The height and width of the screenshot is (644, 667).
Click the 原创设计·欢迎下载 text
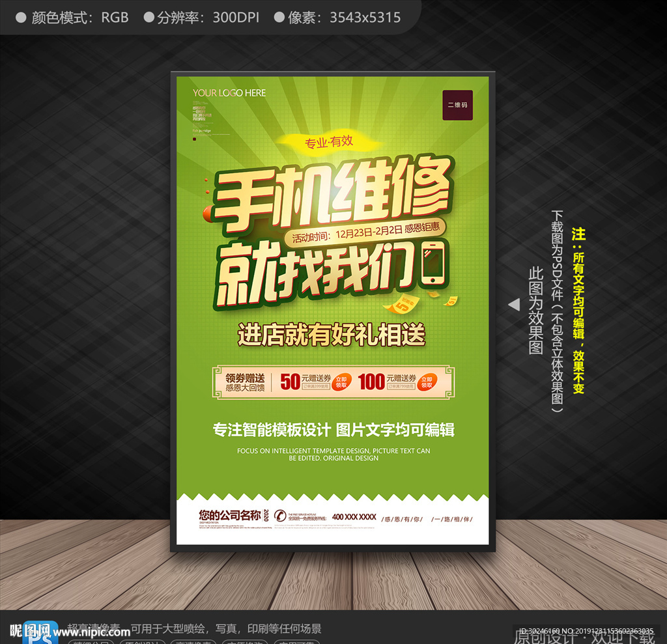(x=584, y=637)
